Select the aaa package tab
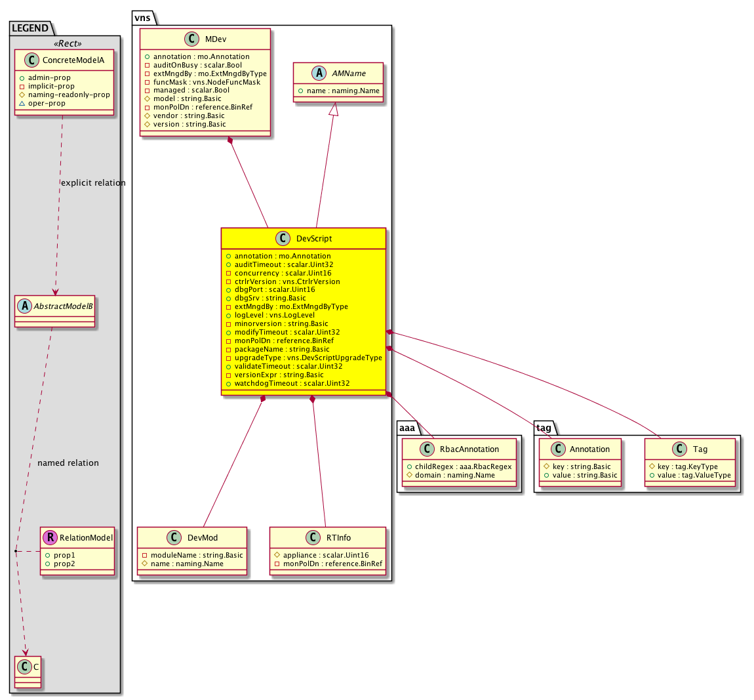 point(407,428)
